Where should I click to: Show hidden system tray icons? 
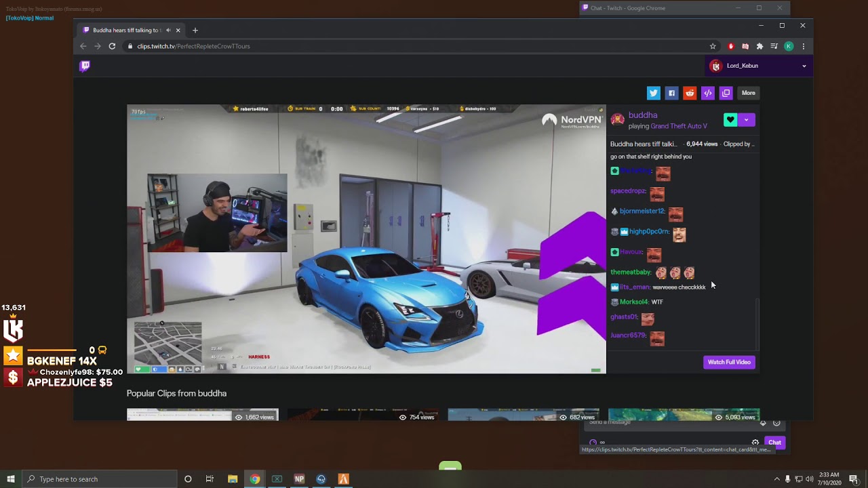[x=776, y=479]
